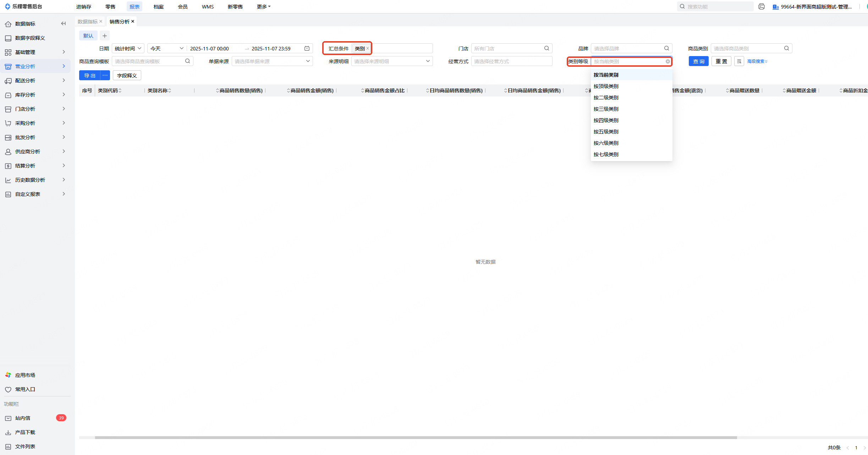The image size is (868, 455).
Task: Expand the 单据来源 dropdown
Action: [x=272, y=61]
